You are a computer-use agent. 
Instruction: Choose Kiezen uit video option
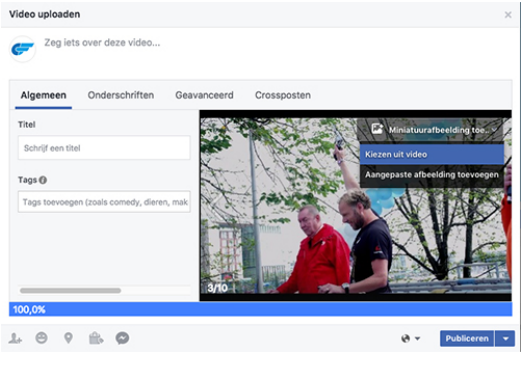coord(432,155)
